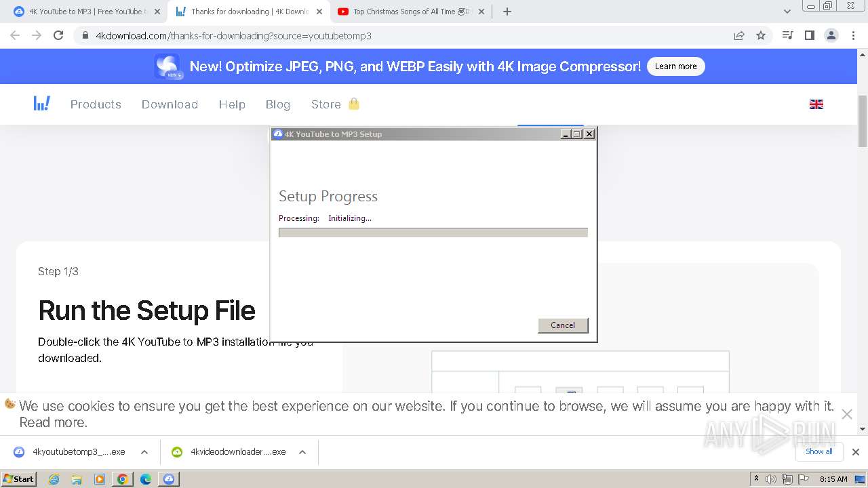Click the 8:15 AM taskbar clock
This screenshot has height=488, width=868.
click(x=833, y=479)
